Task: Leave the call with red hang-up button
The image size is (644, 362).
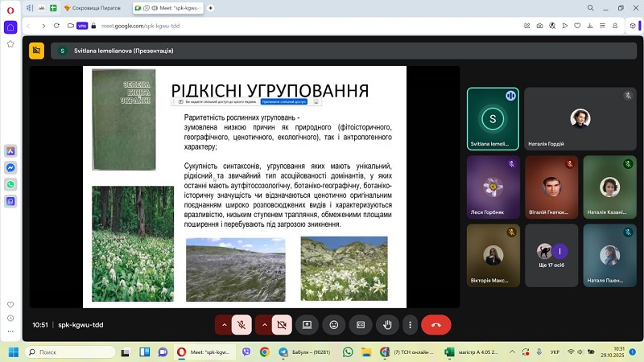Action: coord(436,325)
